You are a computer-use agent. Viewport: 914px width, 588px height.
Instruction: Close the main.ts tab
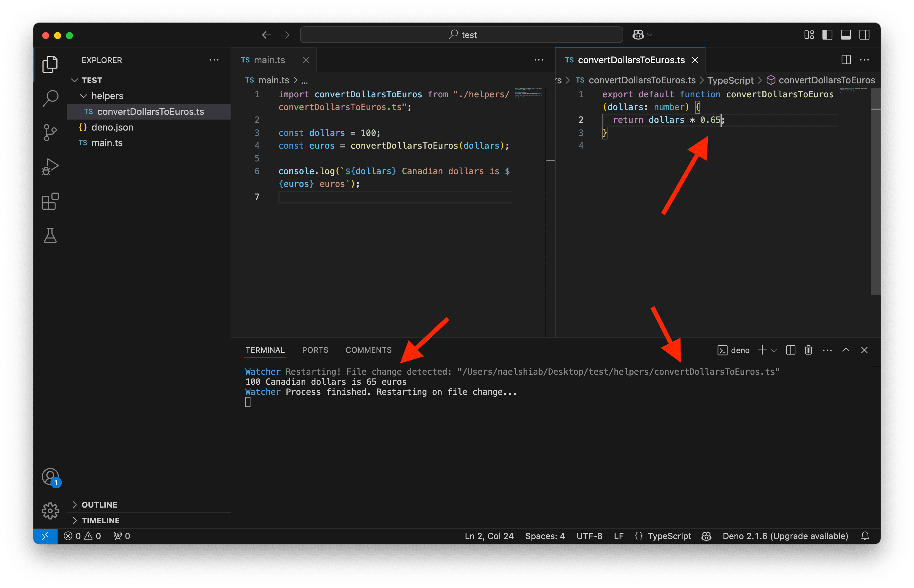[x=306, y=60]
